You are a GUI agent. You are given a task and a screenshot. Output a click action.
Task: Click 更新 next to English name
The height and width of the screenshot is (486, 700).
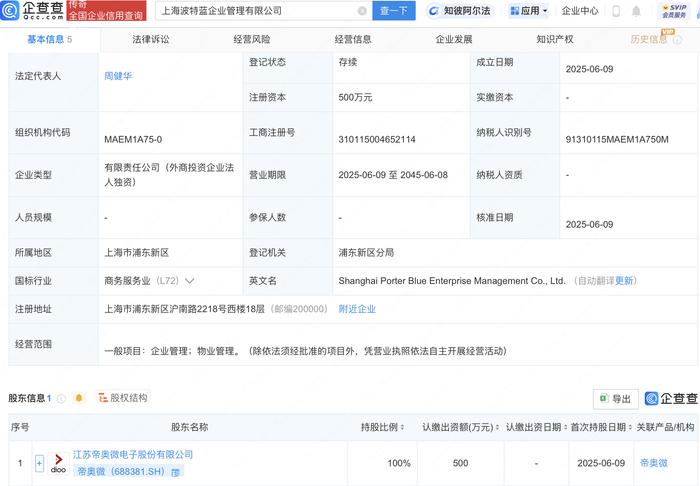[x=624, y=281]
